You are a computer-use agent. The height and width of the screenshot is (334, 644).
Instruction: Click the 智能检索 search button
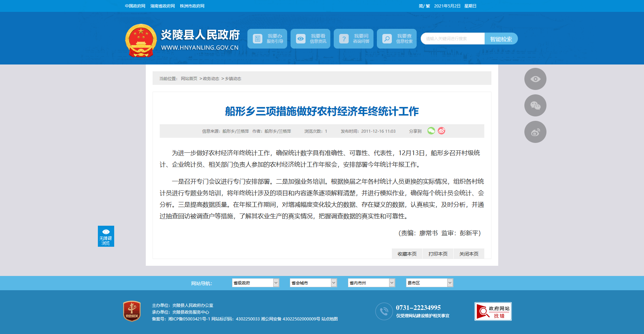[x=501, y=39]
